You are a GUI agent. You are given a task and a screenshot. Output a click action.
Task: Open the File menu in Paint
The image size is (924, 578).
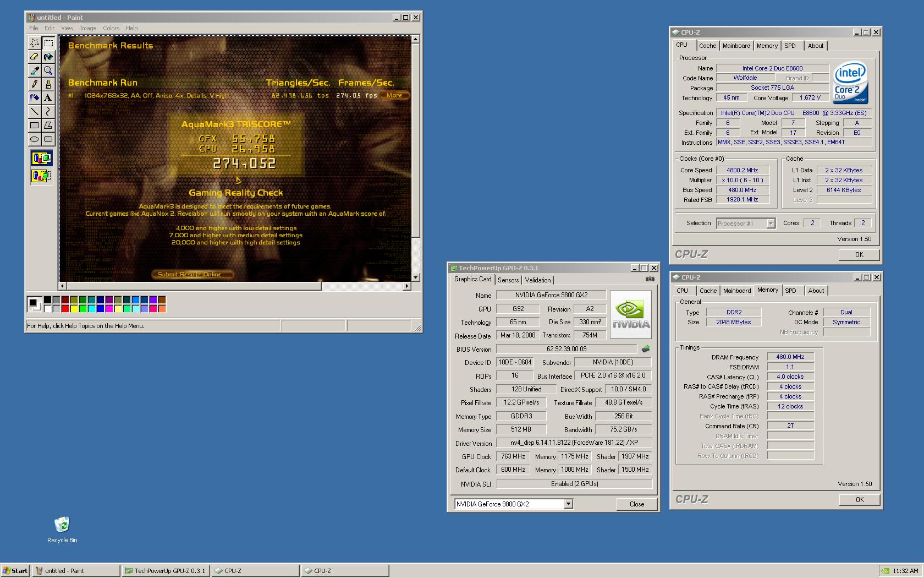click(x=34, y=28)
